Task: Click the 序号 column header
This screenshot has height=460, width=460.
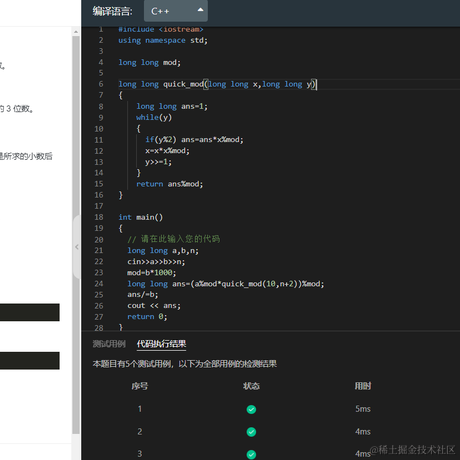Action: (140, 386)
